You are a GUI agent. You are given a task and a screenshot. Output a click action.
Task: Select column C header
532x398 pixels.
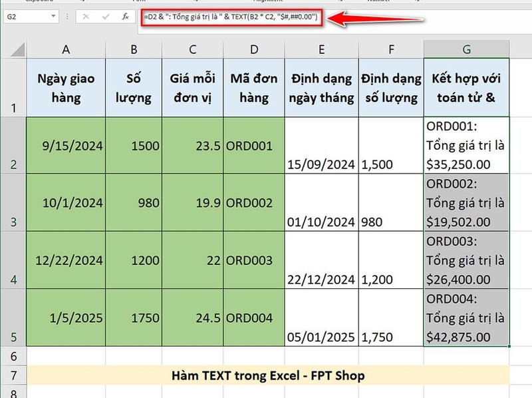pyautogui.click(x=192, y=49)
